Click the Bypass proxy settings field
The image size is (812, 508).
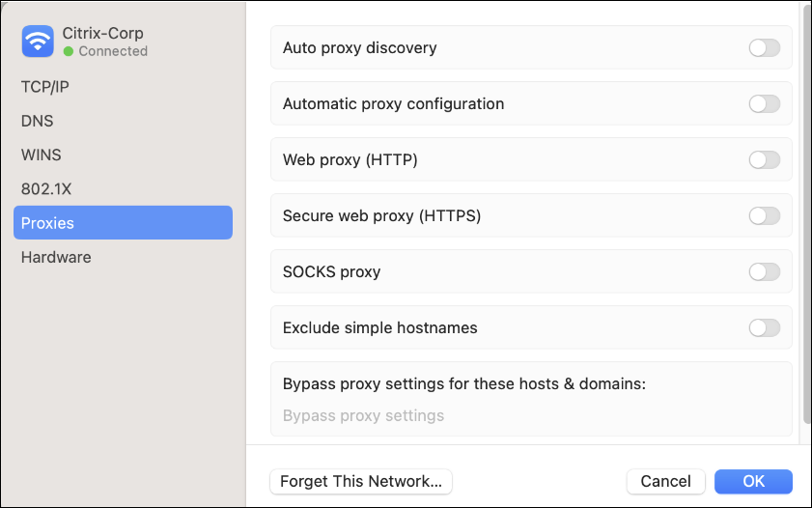(x=531, y=416)
